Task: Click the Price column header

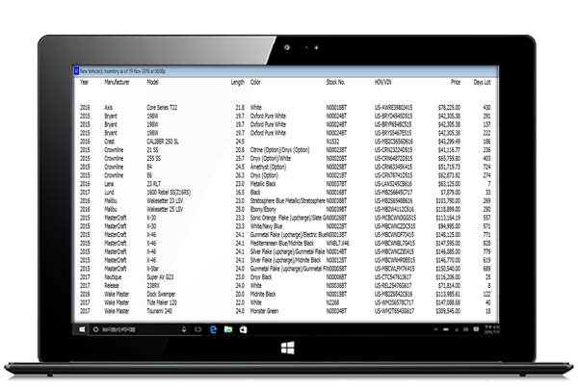Action: click(x=456, y=82)
